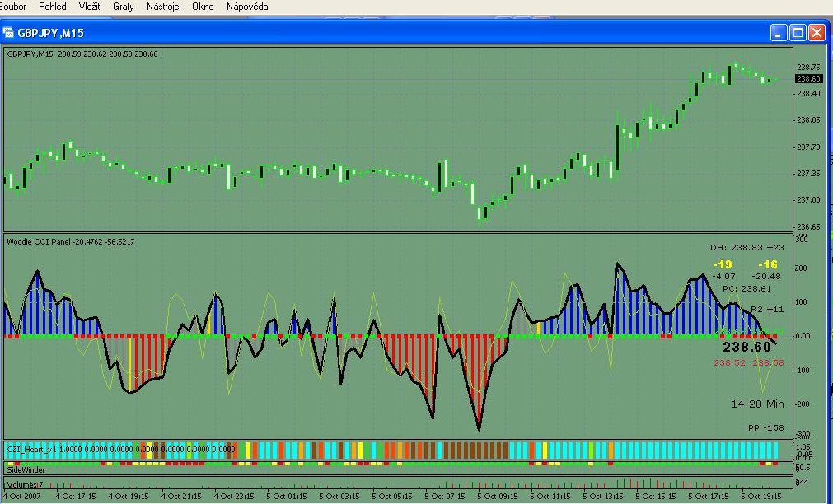Open the Nápověda menu

pyautogui.click(x=247, y=7)
